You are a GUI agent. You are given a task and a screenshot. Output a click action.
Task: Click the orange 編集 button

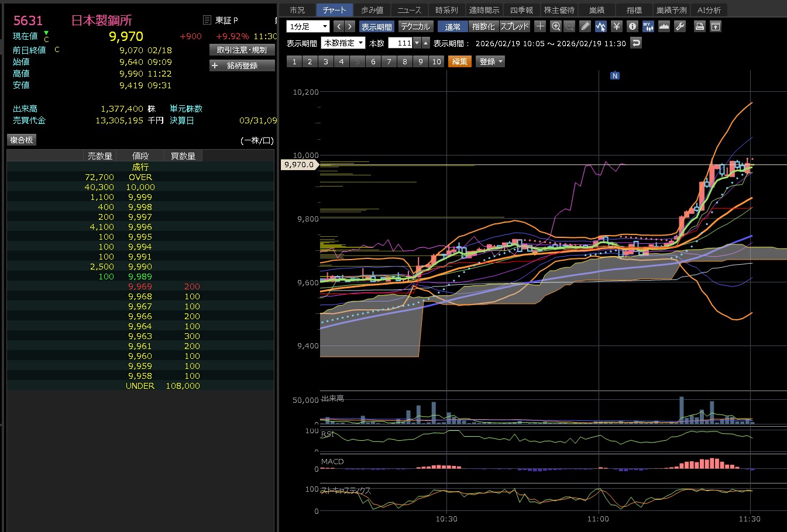(459, 61)
